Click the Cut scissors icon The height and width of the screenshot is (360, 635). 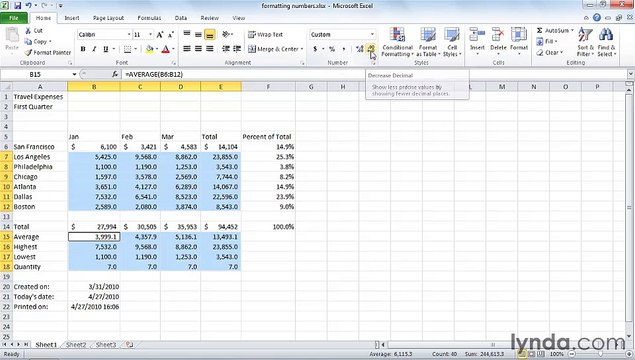(28, 30)
